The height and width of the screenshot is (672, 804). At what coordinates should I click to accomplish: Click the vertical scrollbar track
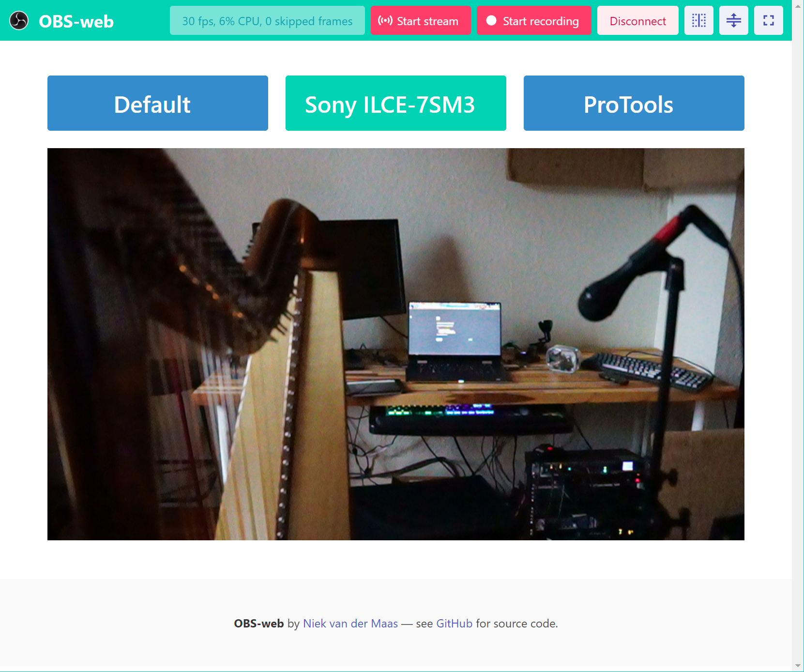(x=798, y=339)
